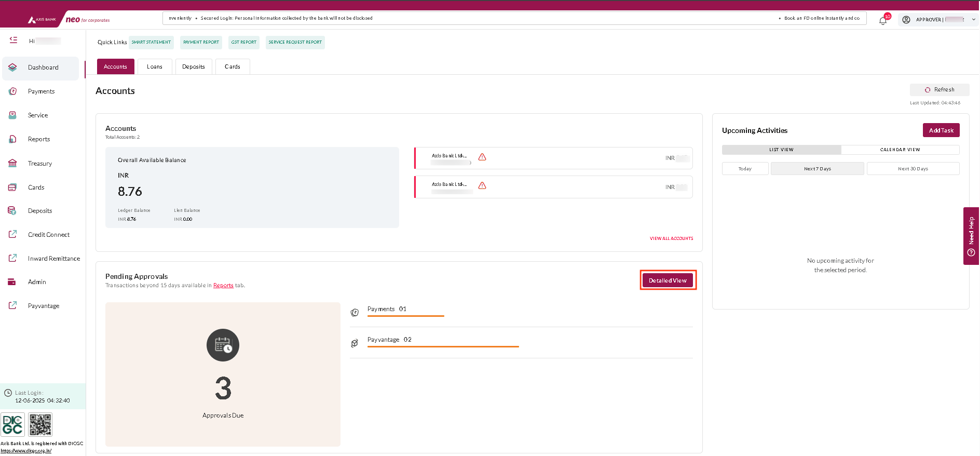Image resolution: width=980 pixels, height=456 pixels.
Task: Click the Detailed View button
Action: point(668,280)
